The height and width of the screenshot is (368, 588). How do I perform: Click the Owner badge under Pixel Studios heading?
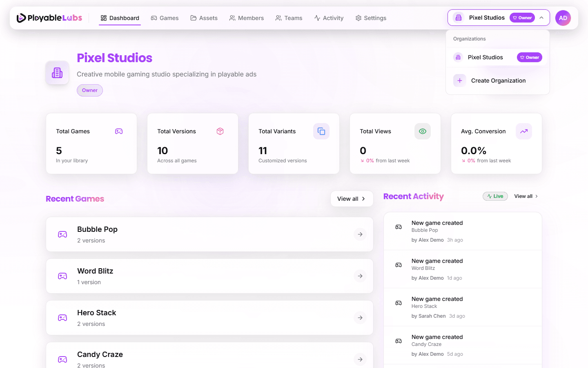(x=89, y=90)
